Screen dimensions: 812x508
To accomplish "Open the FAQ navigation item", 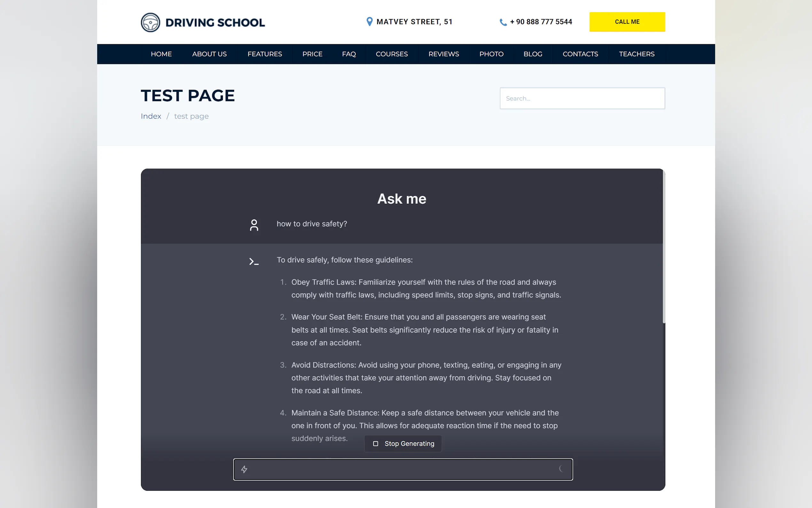I will 349,54.
